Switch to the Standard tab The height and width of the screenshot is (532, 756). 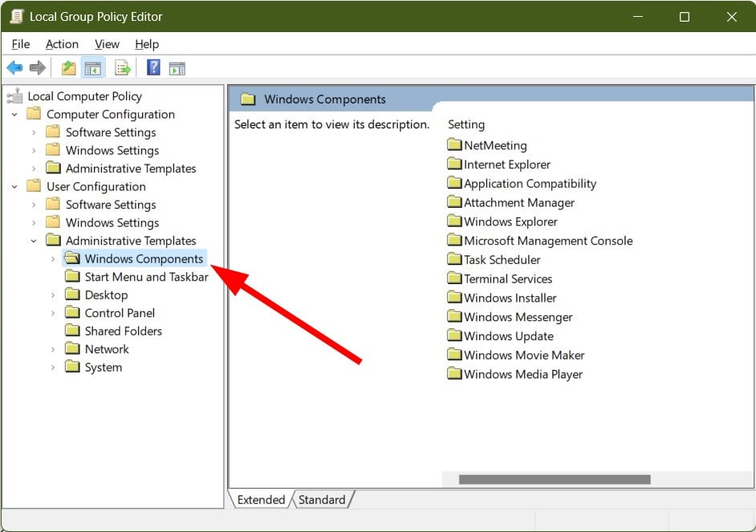(321, 499)
